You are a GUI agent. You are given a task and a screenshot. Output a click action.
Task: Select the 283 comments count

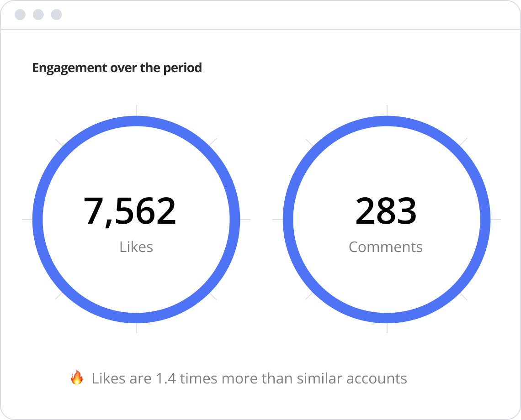click(386, 211)
